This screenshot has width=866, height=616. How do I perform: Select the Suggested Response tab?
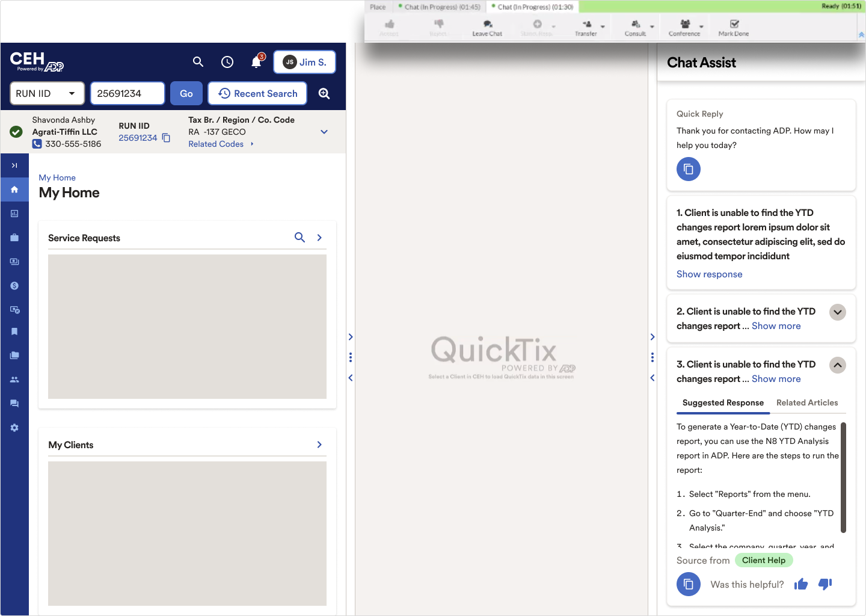(x=723, y=403)
